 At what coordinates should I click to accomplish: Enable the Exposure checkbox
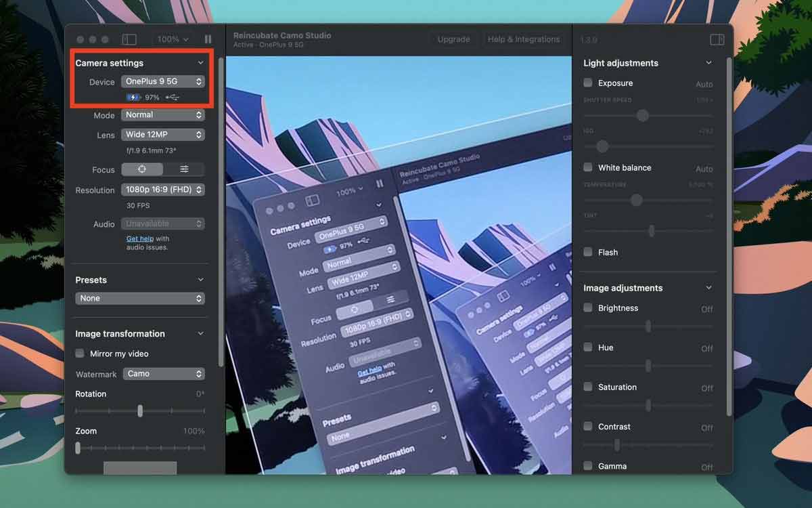point(588,83)
